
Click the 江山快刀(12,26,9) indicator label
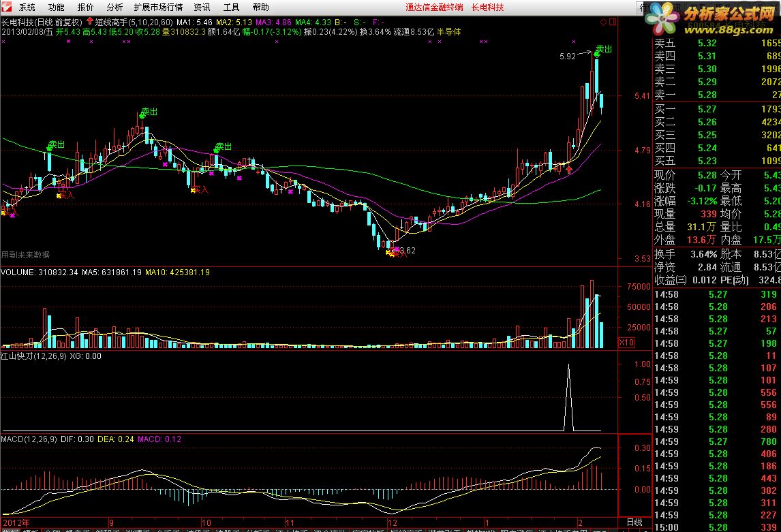pyautogui.click(x=34, y=356)
